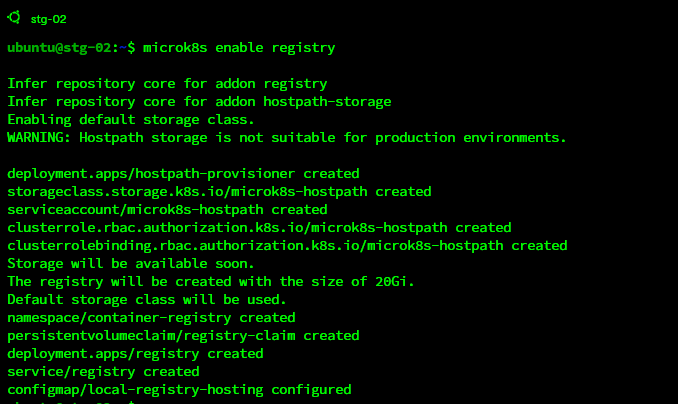Click the namespace/container-registry created line
678x404 pixels.
point(151,317)
